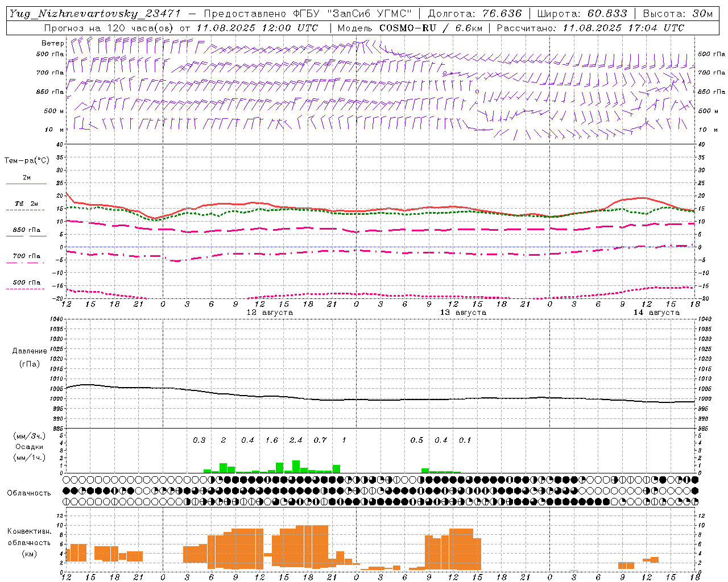Click the Осадки precipitation label

(x=29, y=447)
